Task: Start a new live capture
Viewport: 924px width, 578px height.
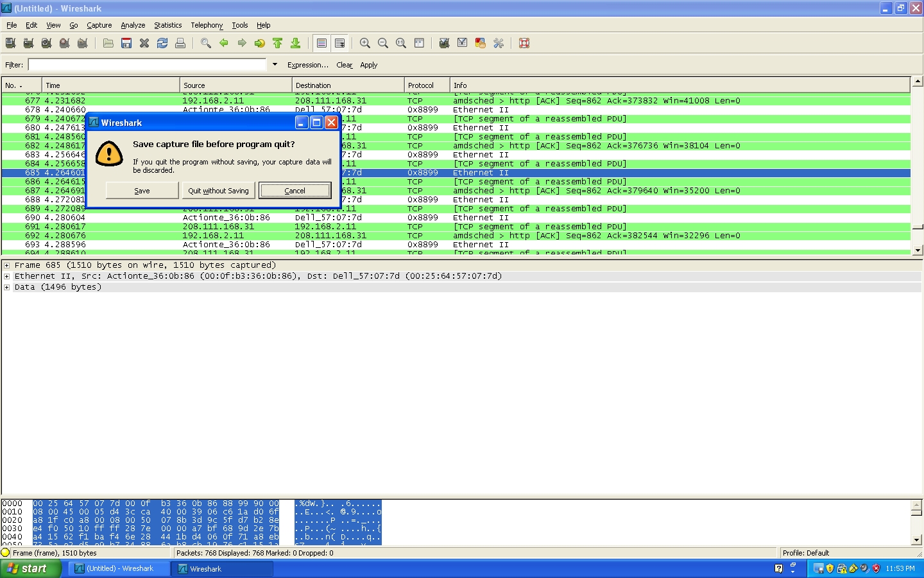Action: [x=46, y=43]
